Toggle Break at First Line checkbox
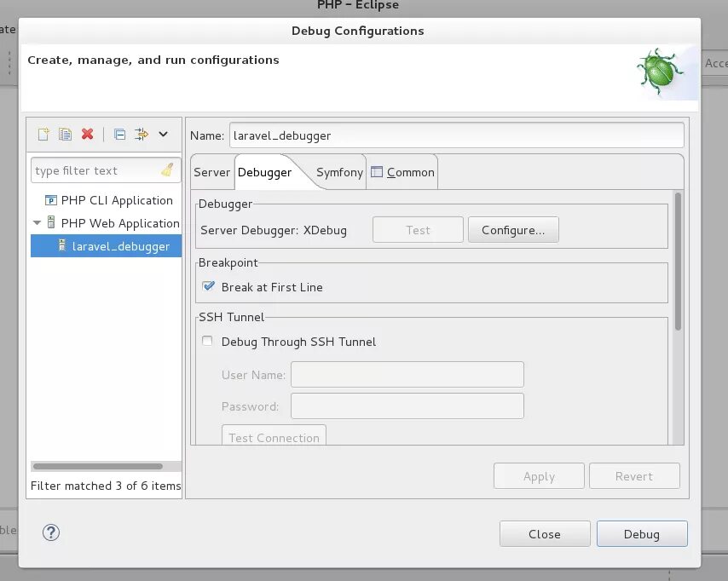 coord(209,286)
